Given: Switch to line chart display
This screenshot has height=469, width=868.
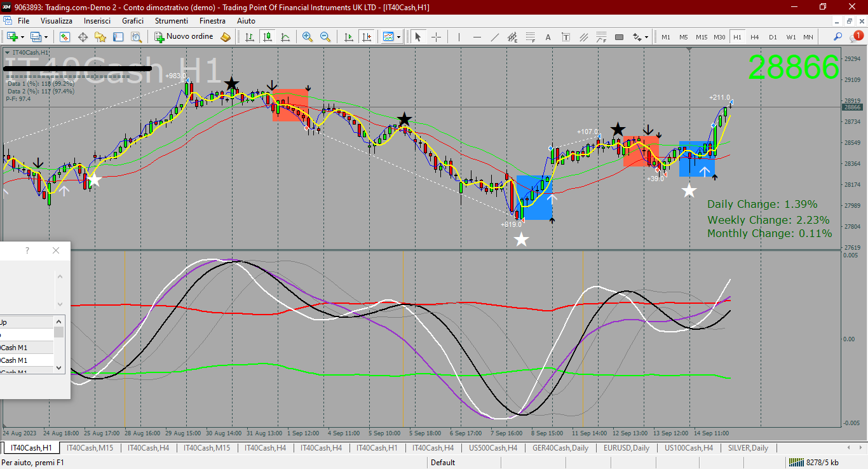Looking at the screenshot, I should click(285, 37).
